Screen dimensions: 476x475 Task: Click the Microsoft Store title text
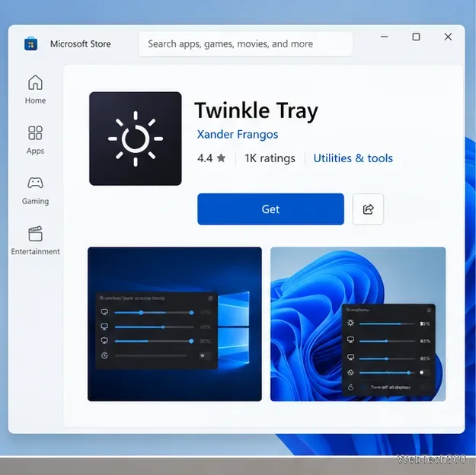tap(81, 44)
